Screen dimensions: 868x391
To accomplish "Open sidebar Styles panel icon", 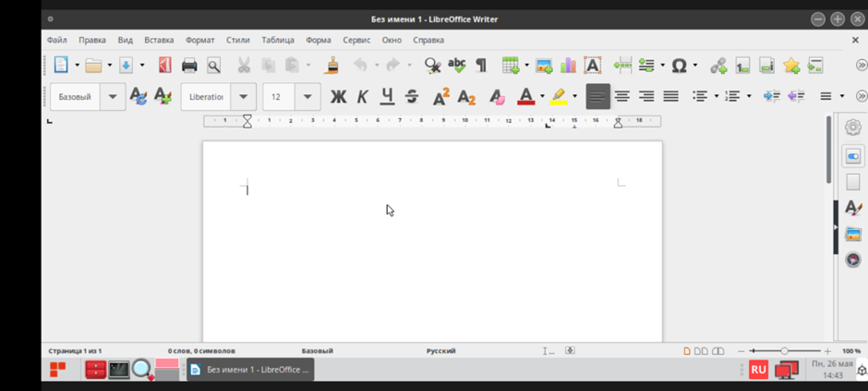I will coord(853,208).
